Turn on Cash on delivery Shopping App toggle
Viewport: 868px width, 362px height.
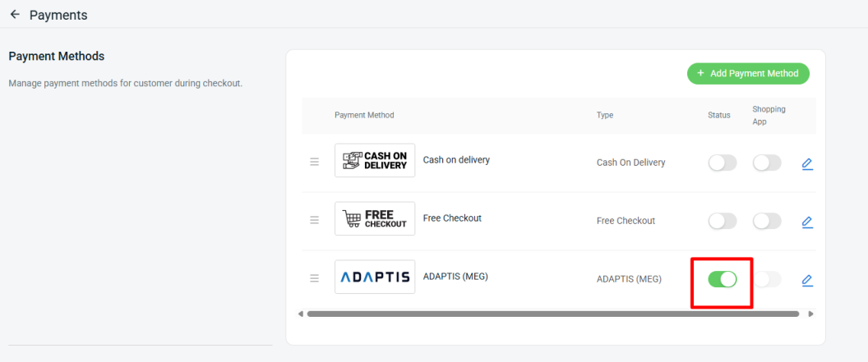767,163
